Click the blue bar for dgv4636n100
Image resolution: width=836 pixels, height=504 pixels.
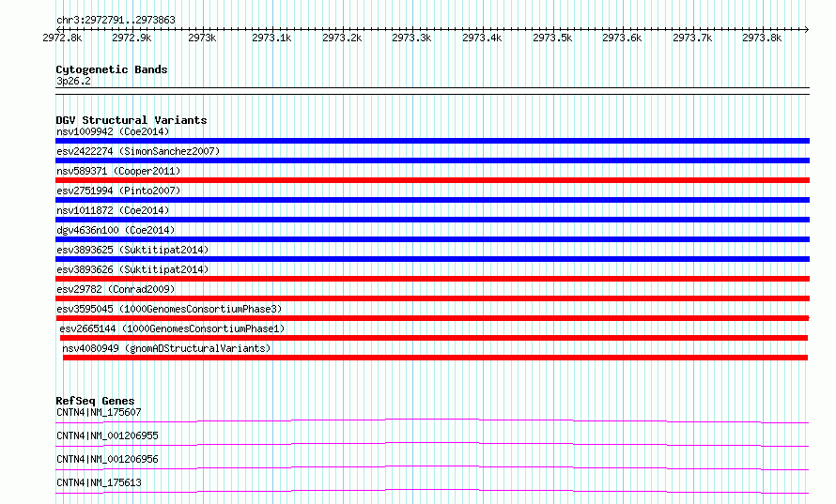pyautogui.click(x=432, y=239)
